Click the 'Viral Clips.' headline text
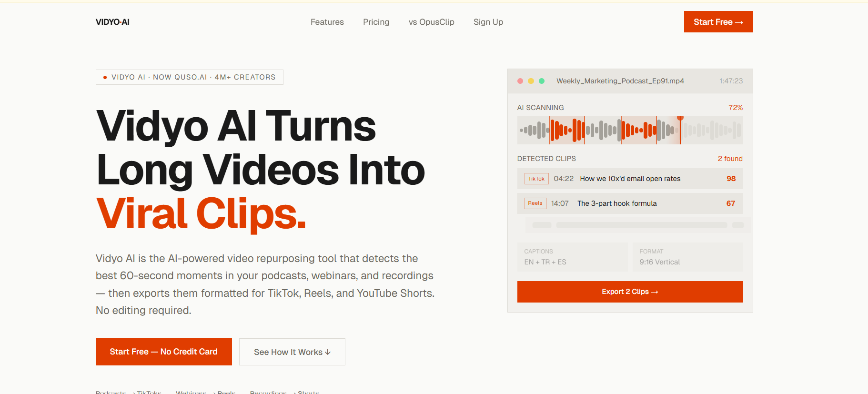Image resolution: width=868 pixels, height=394 pixels. pyautogui.click(x=201, y=213)
